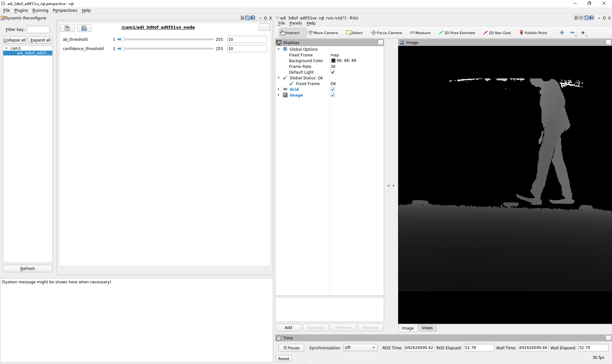This screenshot has width=612, height=364.
Task: Uncheck the Grid display checkbox
Action: [x=333, y=90]
